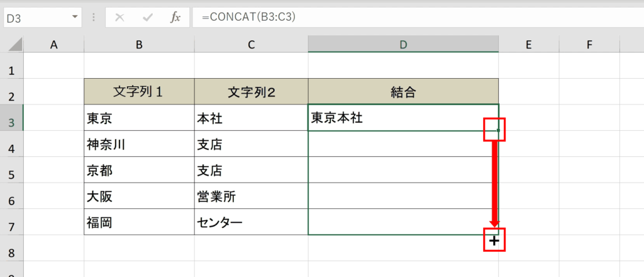This screenshot has height=277, width=644.
Task: Select row 7 header
Action: tap(11, 222)
